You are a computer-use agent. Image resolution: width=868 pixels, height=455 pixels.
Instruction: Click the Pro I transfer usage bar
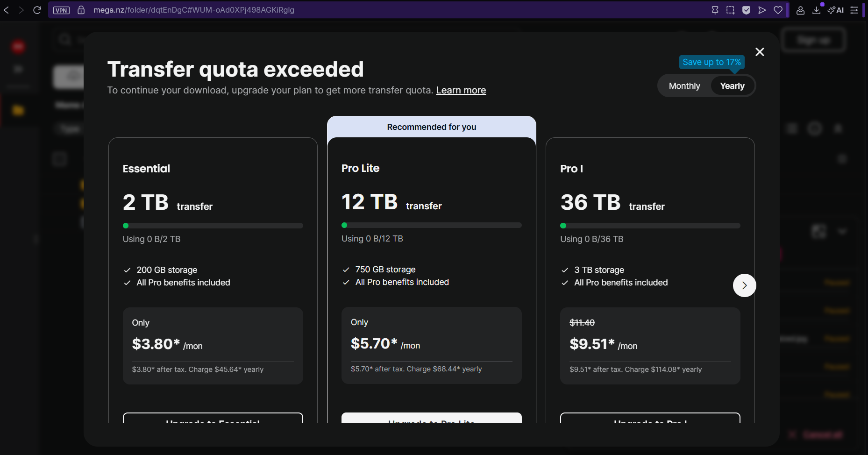pyautogui.click(x=650, y=226)
